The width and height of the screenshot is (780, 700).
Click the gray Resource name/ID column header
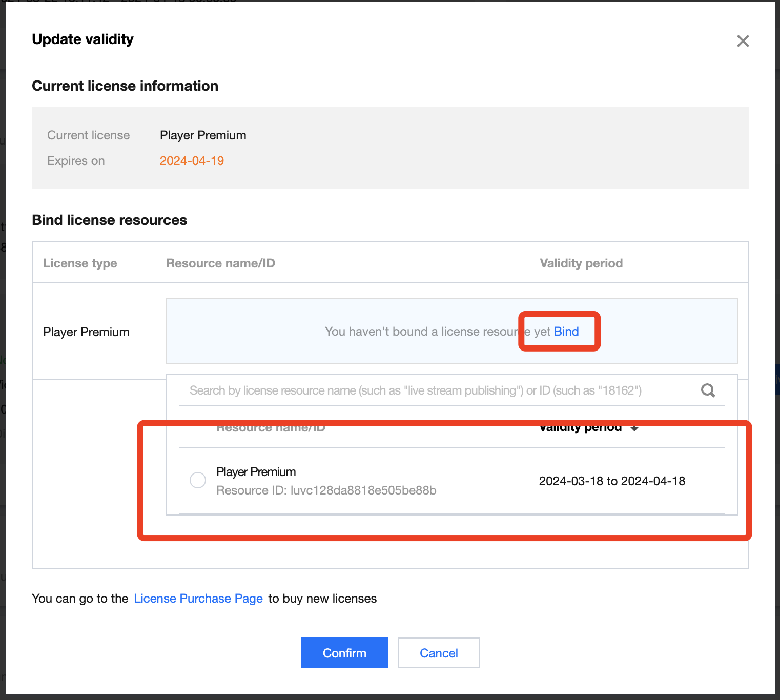[x=220, y=263]
